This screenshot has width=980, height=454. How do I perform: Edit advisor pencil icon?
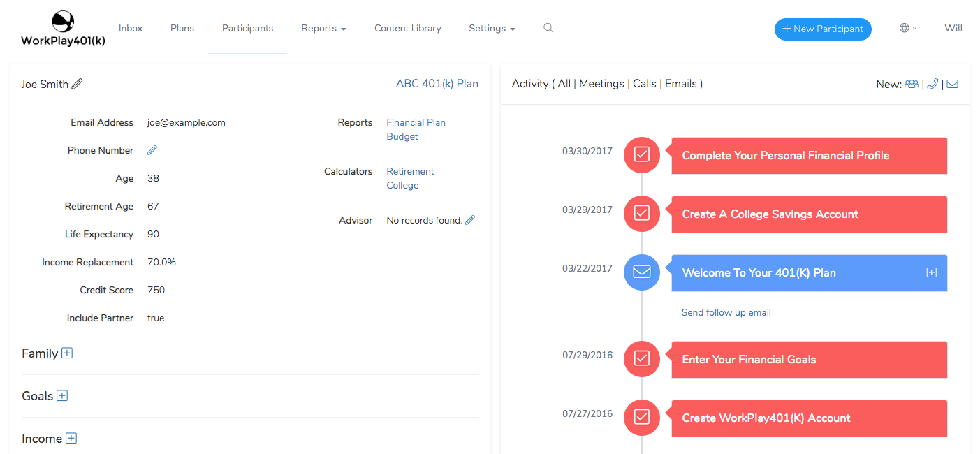470,220
